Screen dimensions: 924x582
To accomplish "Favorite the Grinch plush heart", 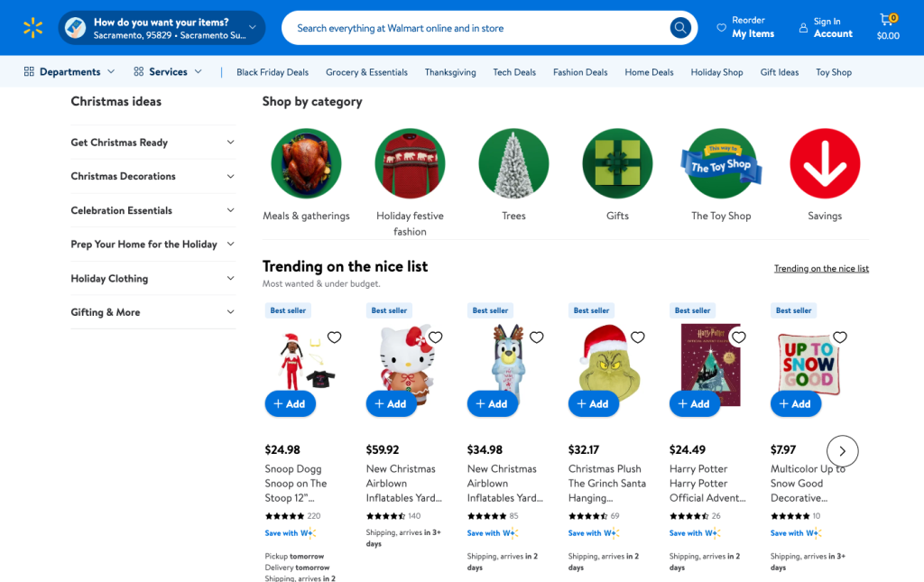I will [x=638, y=337].
